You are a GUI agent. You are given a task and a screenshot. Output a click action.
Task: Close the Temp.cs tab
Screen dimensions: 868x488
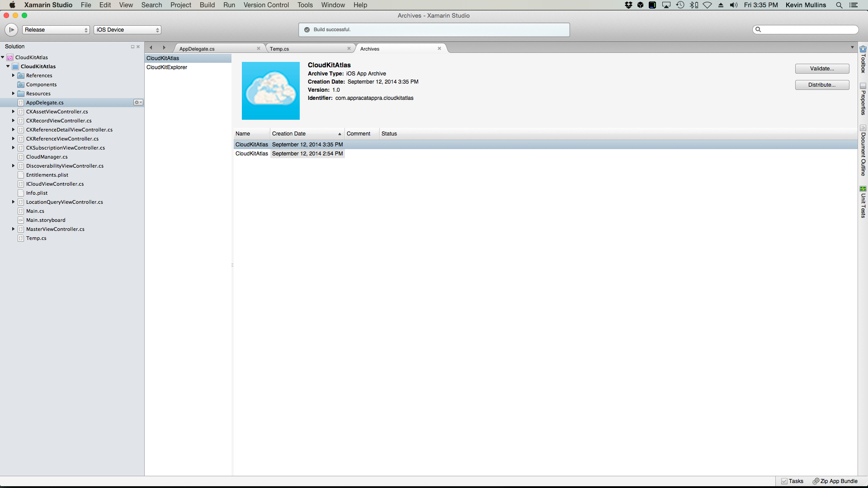click(349, 48)
